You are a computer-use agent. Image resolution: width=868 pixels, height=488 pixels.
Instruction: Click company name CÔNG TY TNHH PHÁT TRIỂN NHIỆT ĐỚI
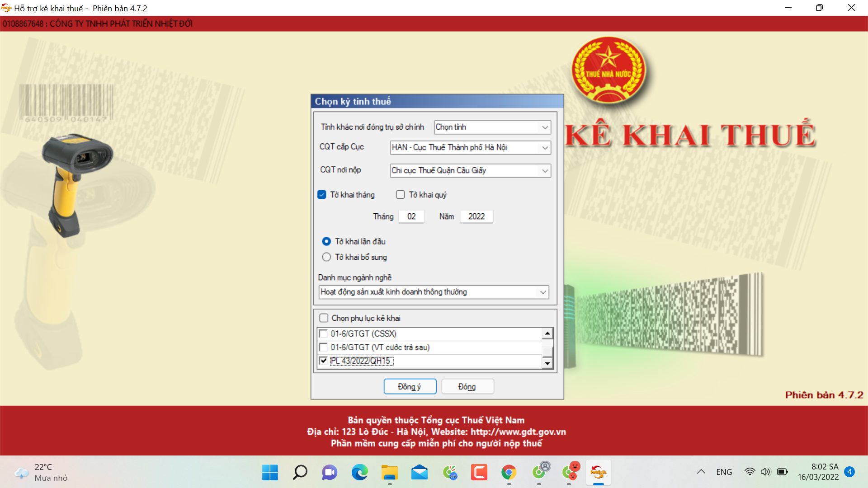121,24
